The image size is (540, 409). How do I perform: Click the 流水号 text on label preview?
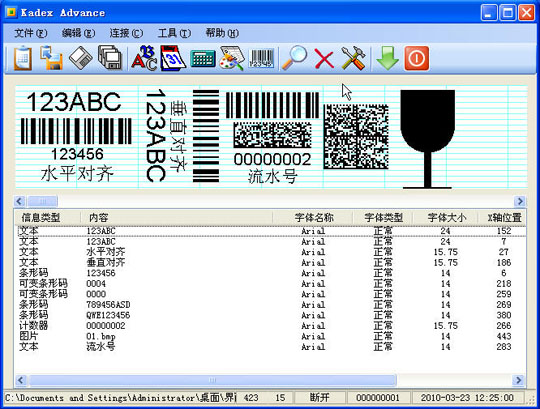(x=273, y=177)
